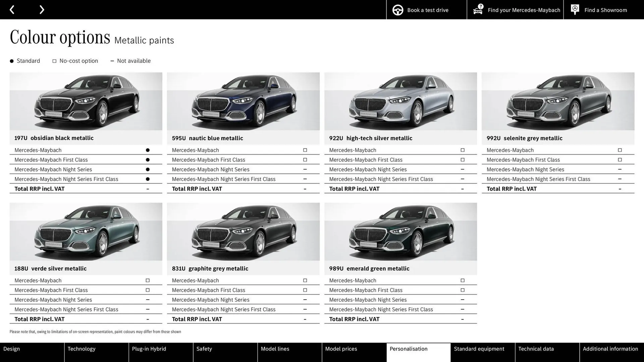Select First Class option for selenite grey metallic

click(620, 160)
